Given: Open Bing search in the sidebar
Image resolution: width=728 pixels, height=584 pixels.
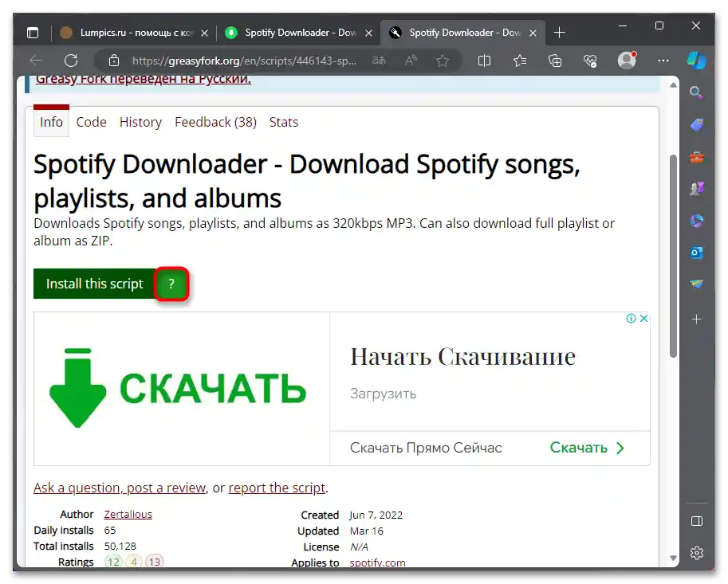Looking at the screenshot, I should [x=696, y=92].
